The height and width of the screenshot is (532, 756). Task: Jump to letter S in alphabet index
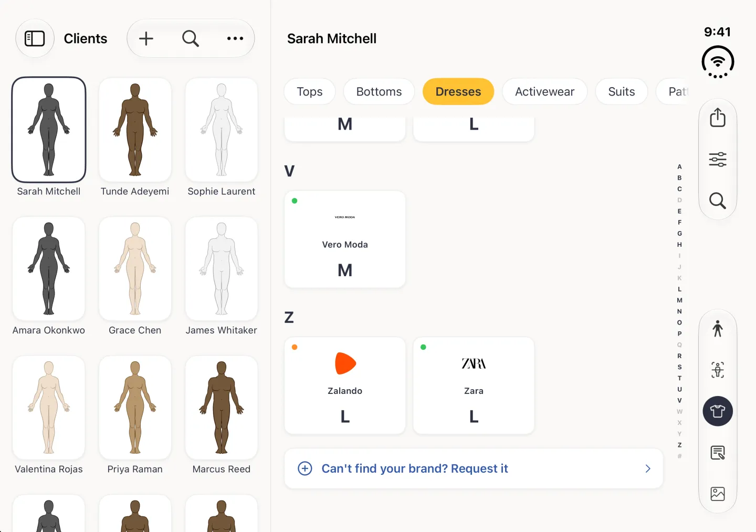pyautogui.click(x=679, y=367)
